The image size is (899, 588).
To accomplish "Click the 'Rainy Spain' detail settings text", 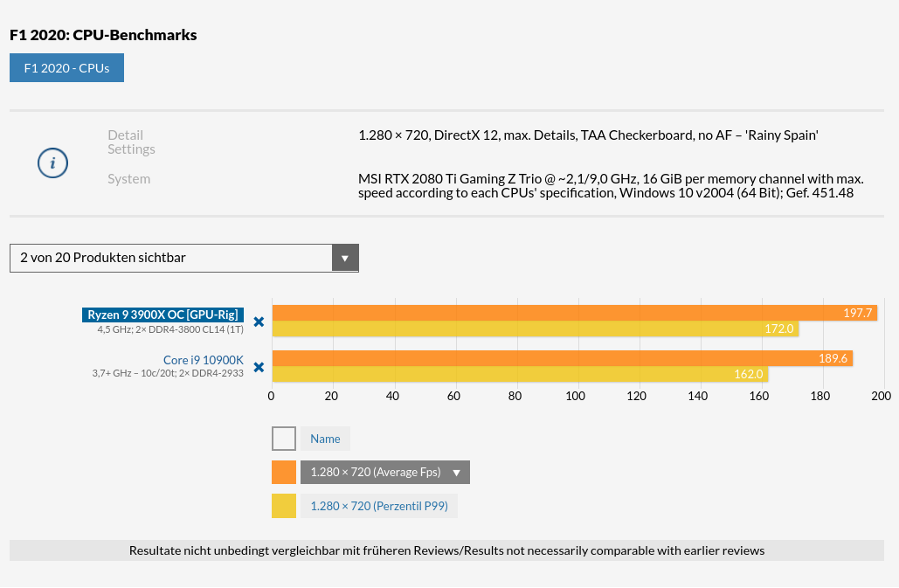I will [588, 135].
